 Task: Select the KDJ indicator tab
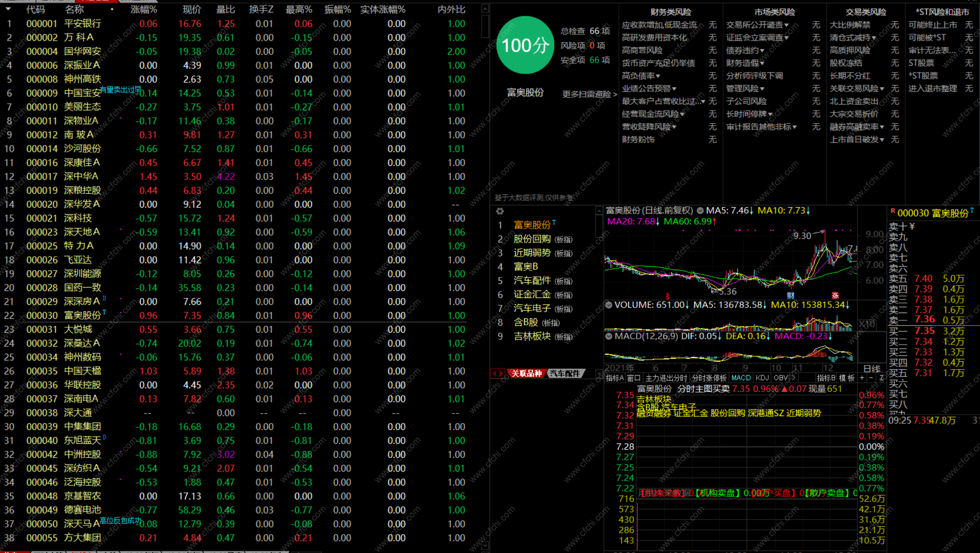762,378
